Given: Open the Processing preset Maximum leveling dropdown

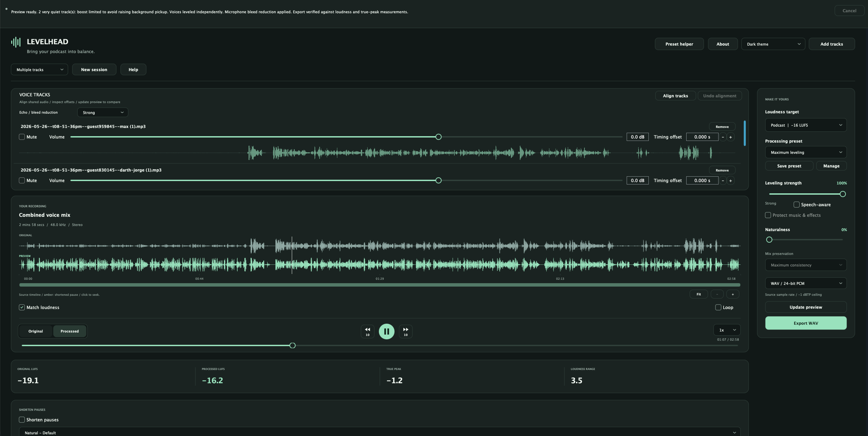Looking at the screenshot, I should (x=806, y=152).
